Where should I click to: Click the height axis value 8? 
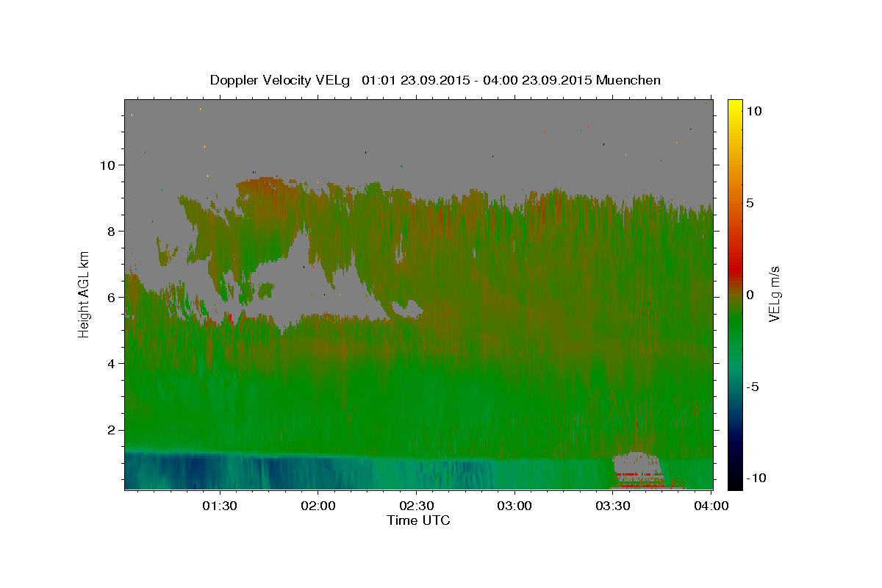110,231
